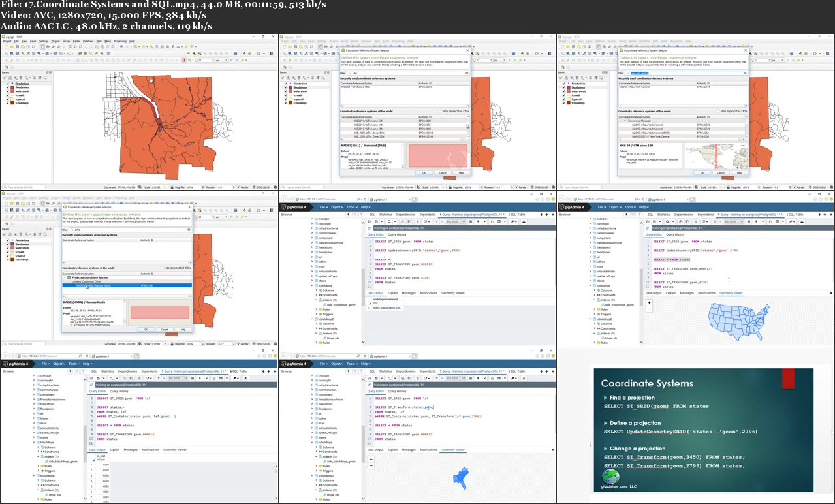The image size is (835, 504).
Task: Select Pan Map hand tool in dialog-free QGIS frame
Action: pos(42,47)
